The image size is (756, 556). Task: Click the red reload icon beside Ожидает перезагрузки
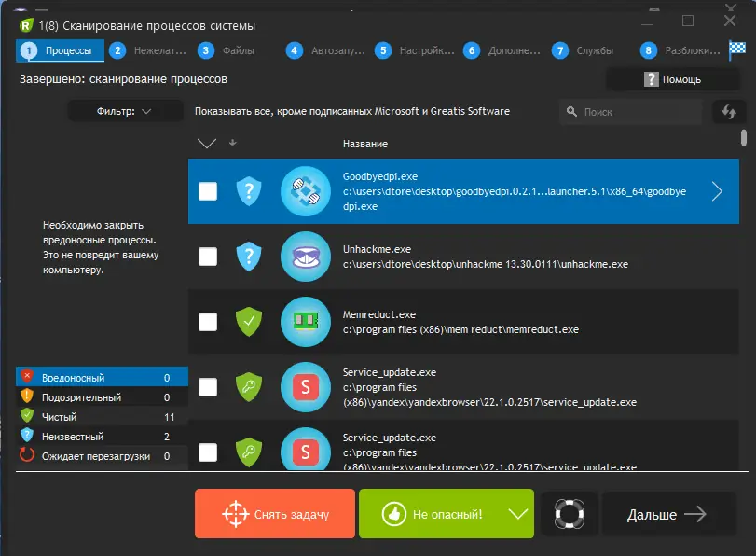27,454
